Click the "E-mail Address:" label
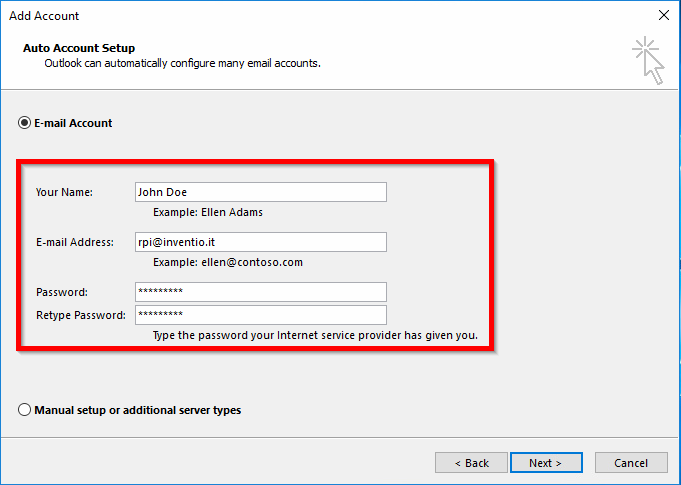The width and height of the screenshot is (681, 485). coord(76,242)
